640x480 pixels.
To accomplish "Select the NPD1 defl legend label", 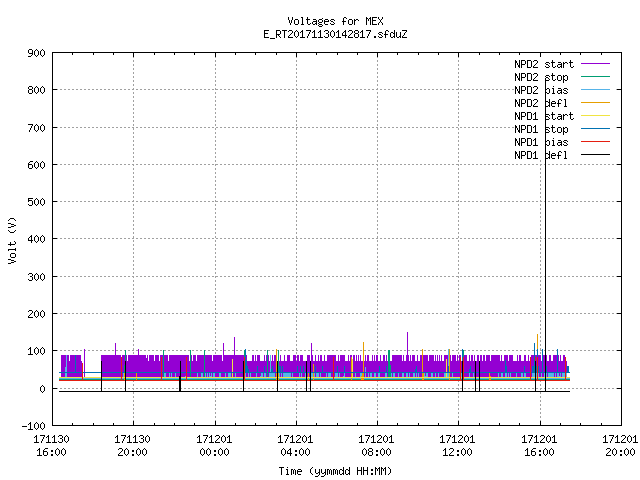I will [541, 155].
